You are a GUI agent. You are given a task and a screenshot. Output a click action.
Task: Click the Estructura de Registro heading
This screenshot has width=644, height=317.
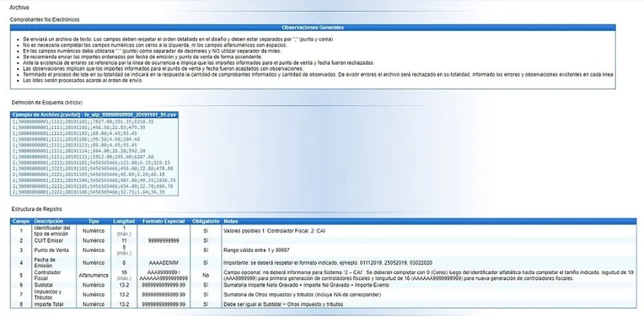tap(37, 209)
